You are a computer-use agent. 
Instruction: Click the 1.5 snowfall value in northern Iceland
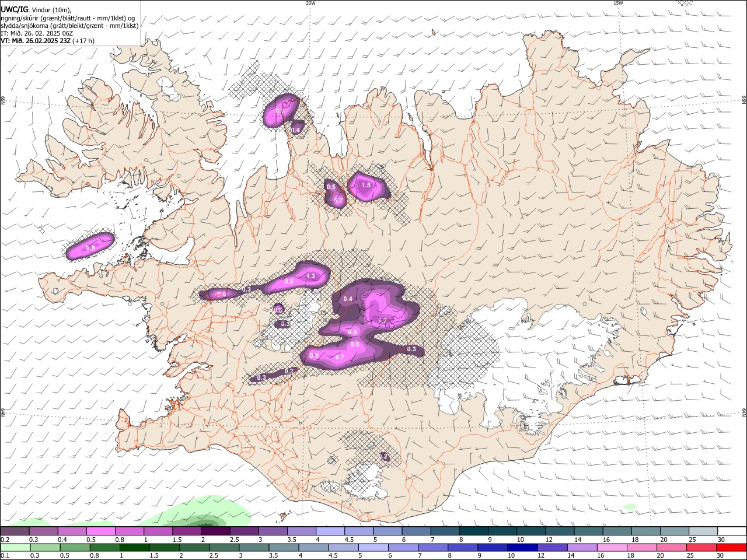coord(366,185)
